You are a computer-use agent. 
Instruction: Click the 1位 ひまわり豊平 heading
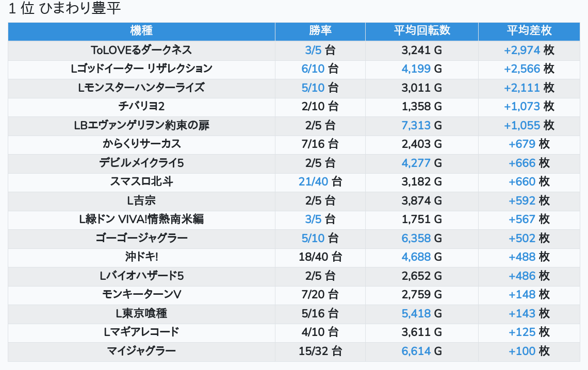click(65, 9)
